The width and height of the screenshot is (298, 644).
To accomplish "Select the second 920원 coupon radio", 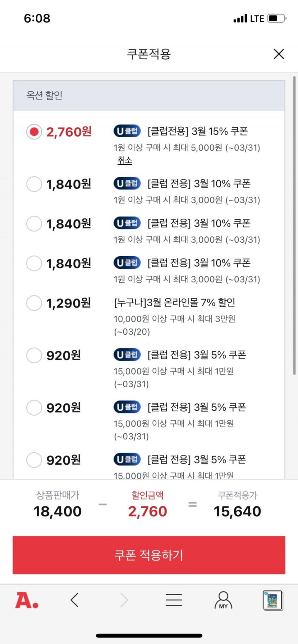I will click(x=34, y=408).
